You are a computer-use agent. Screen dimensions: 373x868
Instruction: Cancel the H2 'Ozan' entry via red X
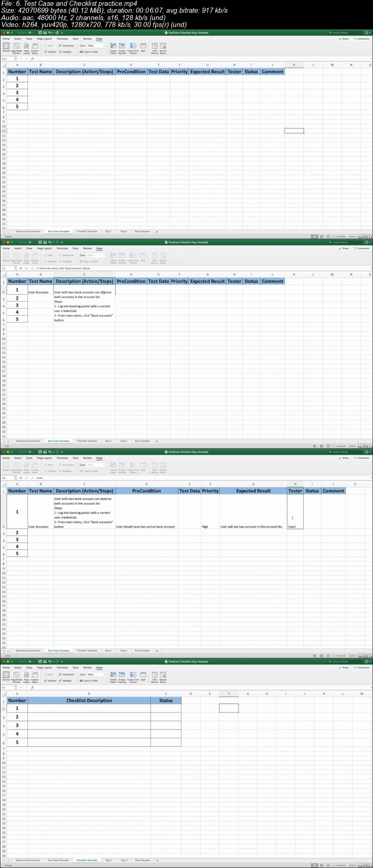click(21, 478)
